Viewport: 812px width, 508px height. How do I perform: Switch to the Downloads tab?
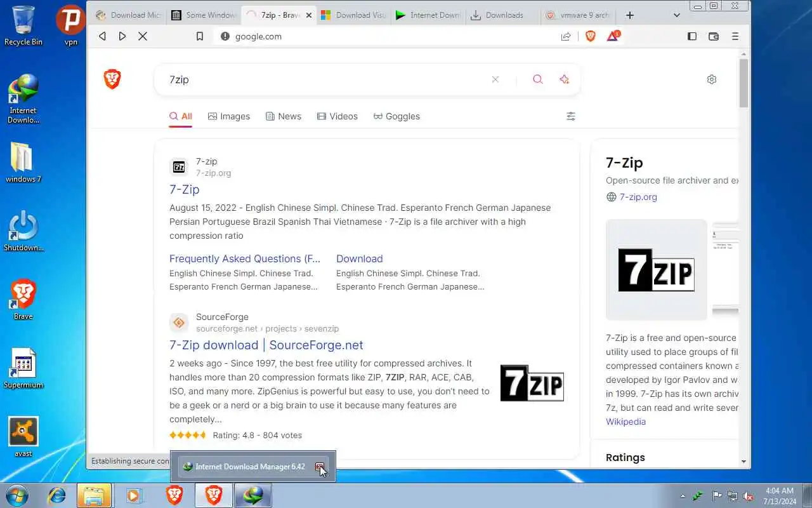pos(504,15)
